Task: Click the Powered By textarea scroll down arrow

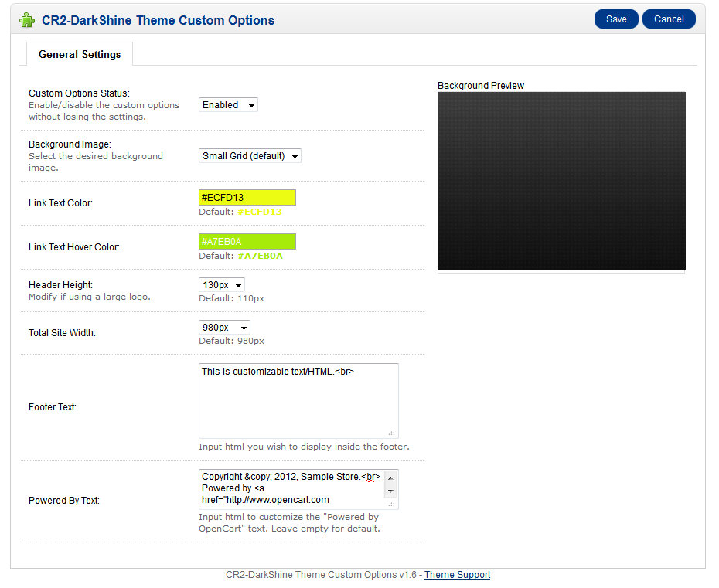Action: [390, 491]
